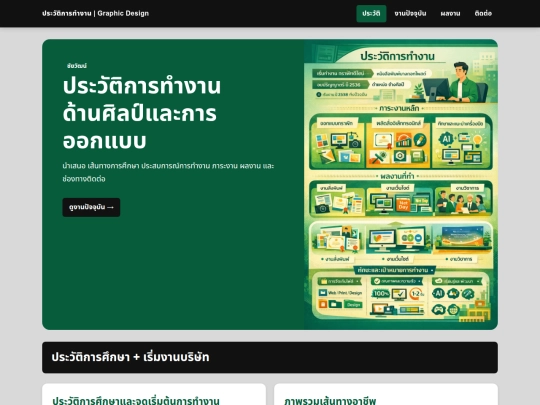Click the hero subtitle starting with นำเสนอ

pos(168,172)
